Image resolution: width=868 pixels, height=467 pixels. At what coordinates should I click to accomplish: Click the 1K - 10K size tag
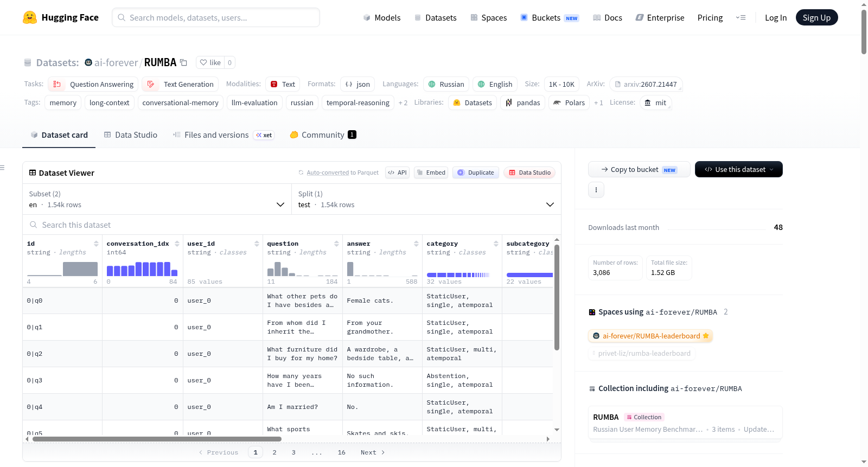click(561, 84)
